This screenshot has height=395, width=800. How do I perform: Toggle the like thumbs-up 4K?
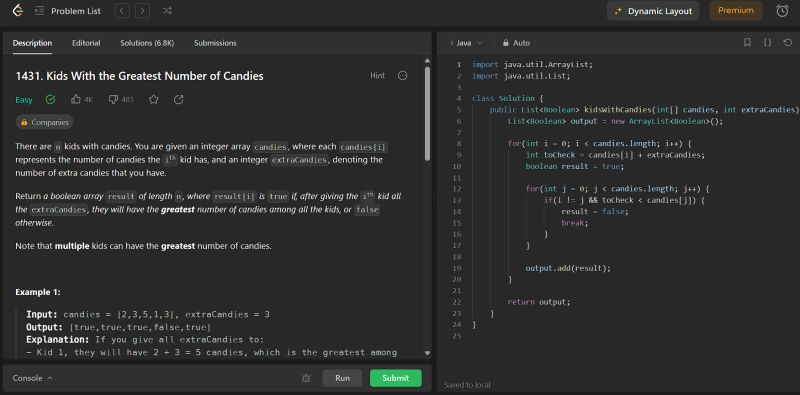82,100
